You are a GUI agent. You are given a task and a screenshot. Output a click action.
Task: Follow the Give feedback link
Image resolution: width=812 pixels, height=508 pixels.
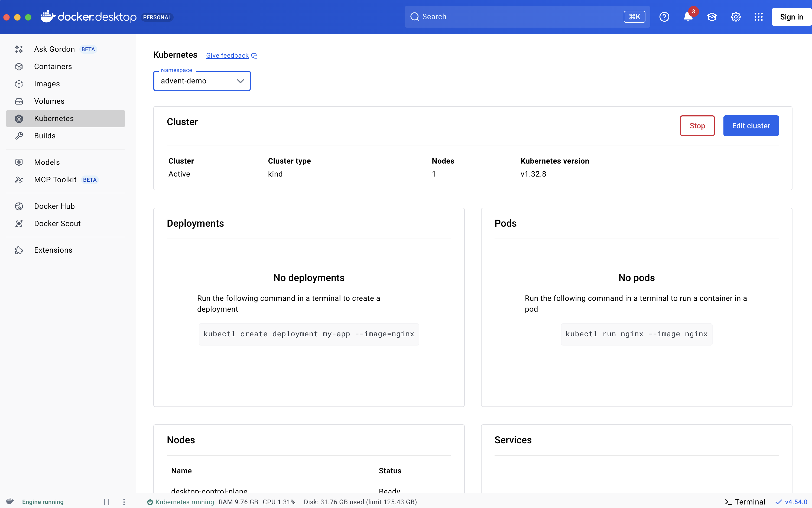tap(227, 56)
